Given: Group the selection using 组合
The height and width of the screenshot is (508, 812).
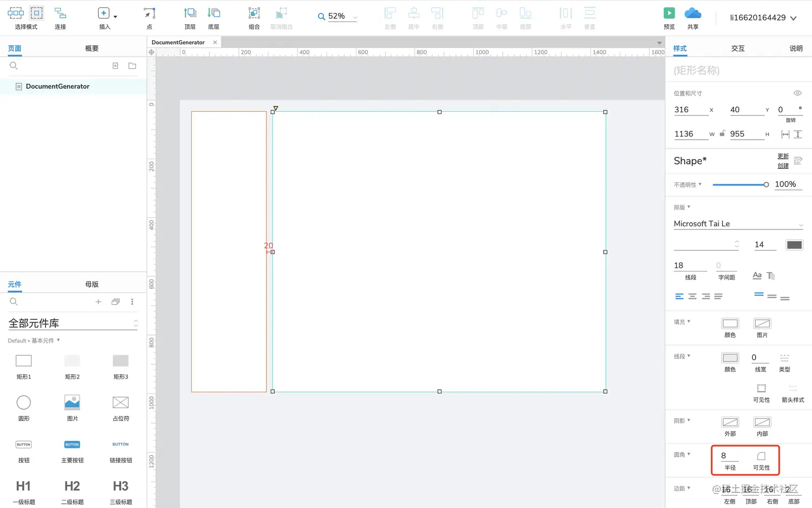Looking at the screenshot, I should click(255, 17).
